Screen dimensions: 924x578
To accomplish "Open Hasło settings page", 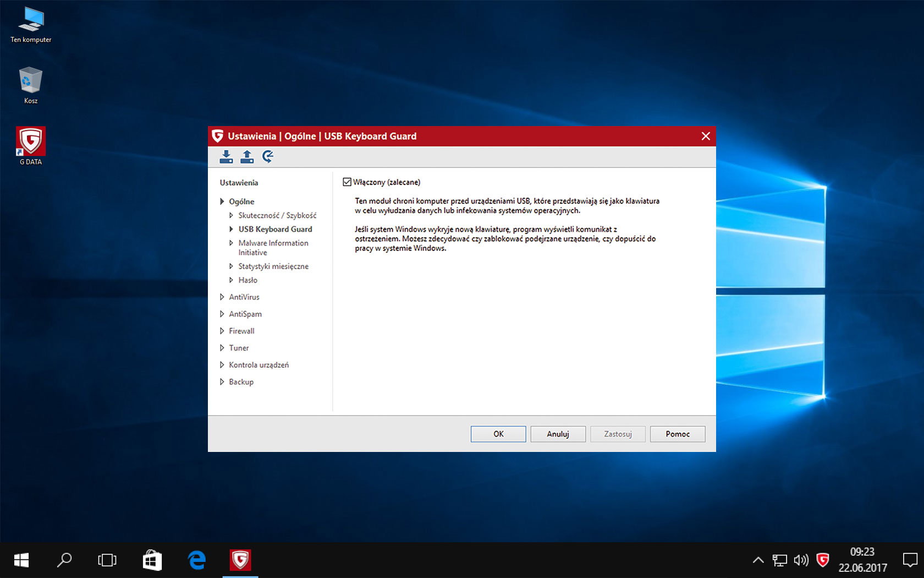I will click(x=248, y=280).
